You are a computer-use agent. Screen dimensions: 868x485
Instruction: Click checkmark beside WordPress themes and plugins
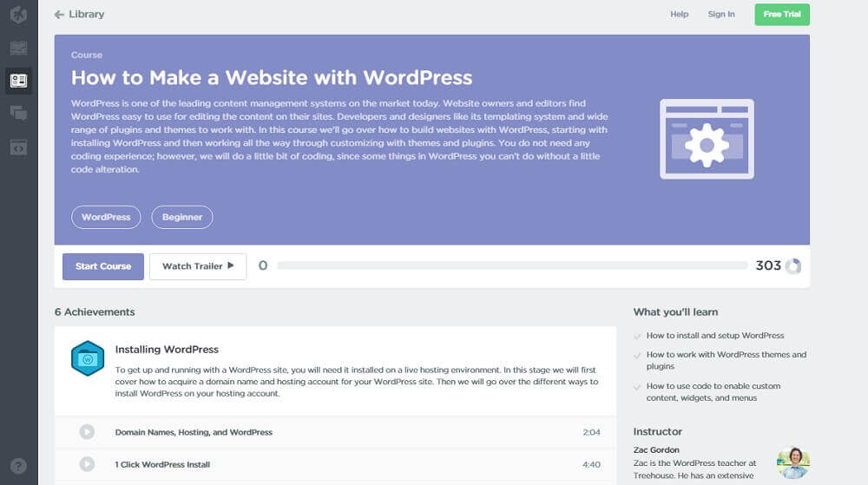(637, 355)
